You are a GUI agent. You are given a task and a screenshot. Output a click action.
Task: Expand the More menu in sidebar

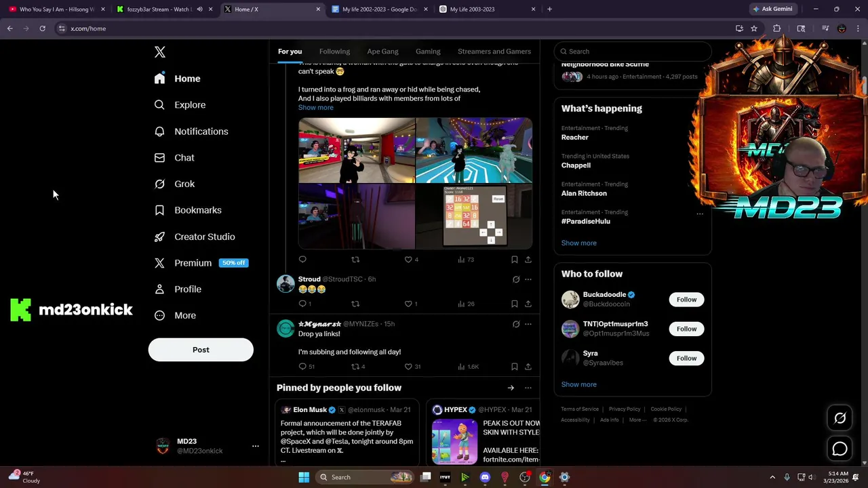point(175,316)
